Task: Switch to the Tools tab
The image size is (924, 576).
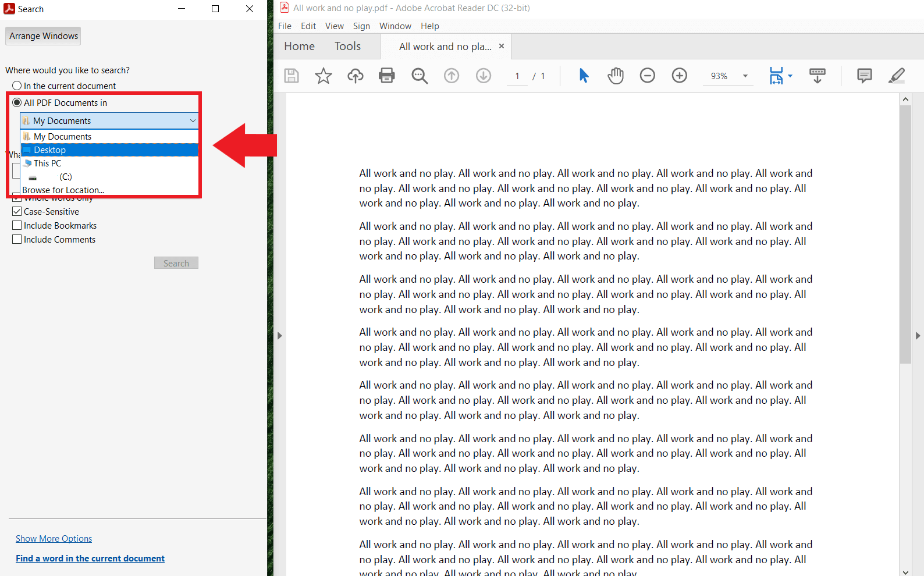Action: (x=347, y=47)
